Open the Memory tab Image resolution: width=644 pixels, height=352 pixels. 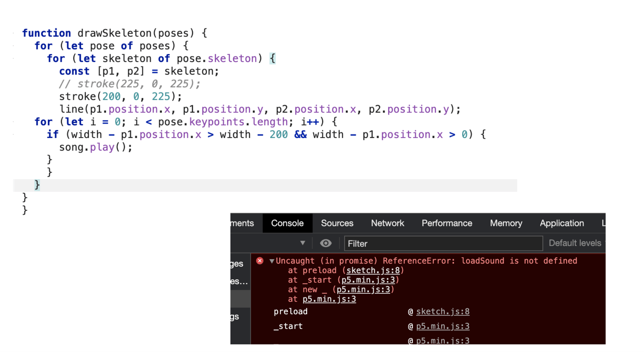click(x=506, y=223)
